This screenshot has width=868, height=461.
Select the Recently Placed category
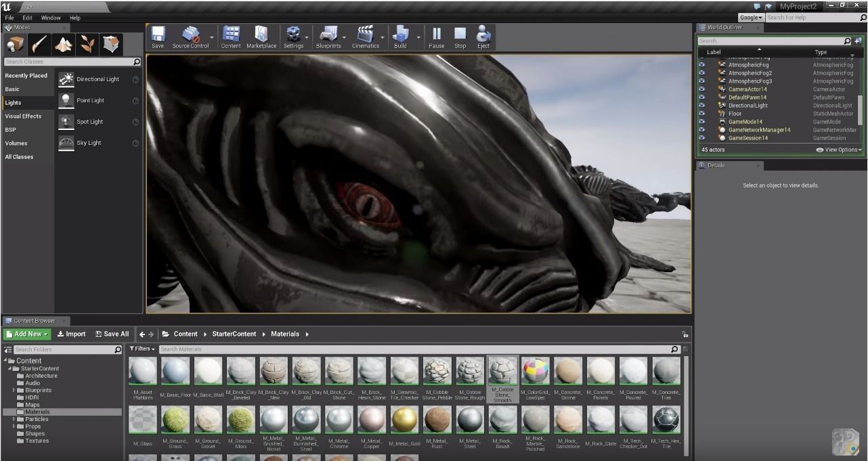(28, 76)
